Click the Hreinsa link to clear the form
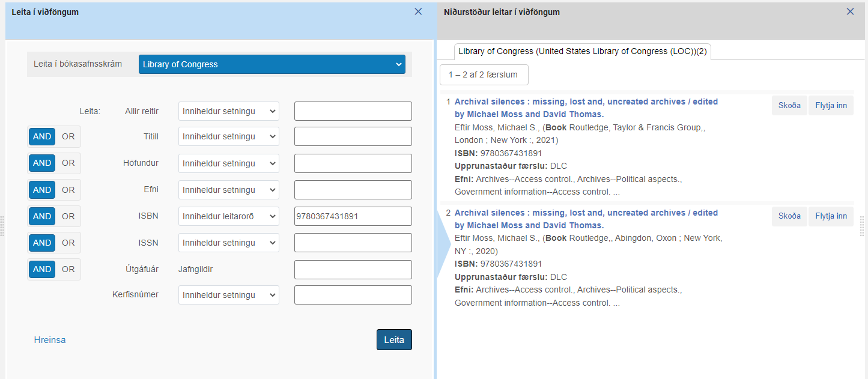 (50, 340)
